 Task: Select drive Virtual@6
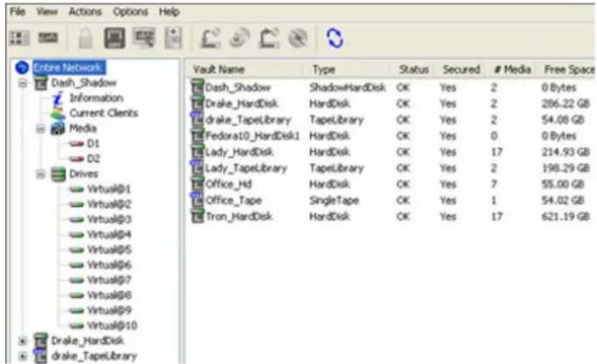[x=109, y=265]
